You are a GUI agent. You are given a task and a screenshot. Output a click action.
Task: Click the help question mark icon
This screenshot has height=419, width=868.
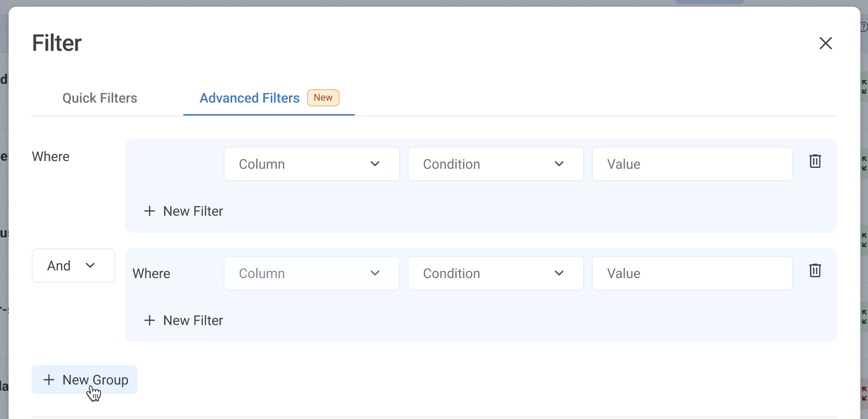tap(864, 27)
